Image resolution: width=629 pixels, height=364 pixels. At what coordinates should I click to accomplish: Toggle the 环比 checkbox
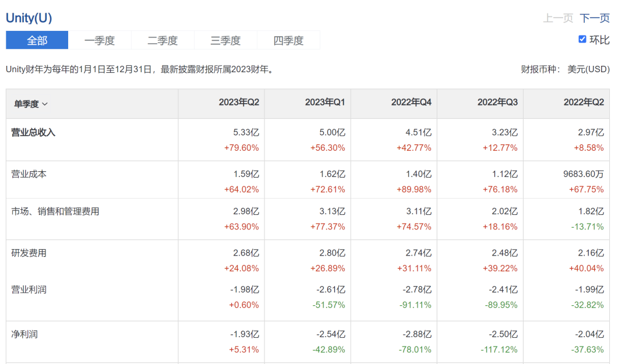[x=582, y=39]
